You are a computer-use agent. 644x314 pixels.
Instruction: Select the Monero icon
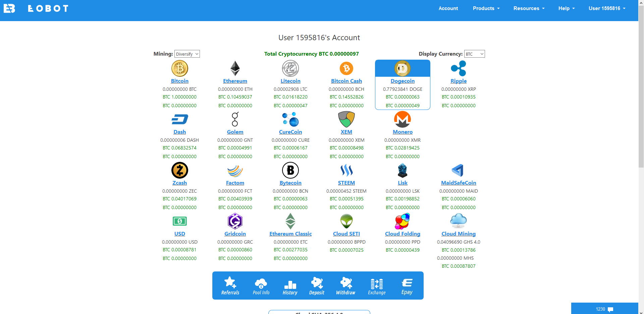pos(402,119)
